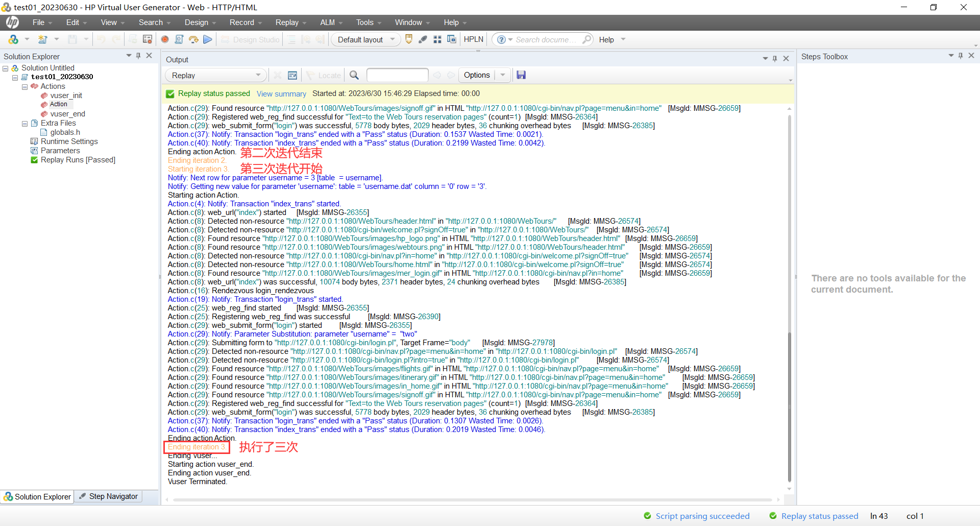This screenshot has width=980, height=526.
Task: Click the HPLN toolbar button
Action: [x=474, y=39]
